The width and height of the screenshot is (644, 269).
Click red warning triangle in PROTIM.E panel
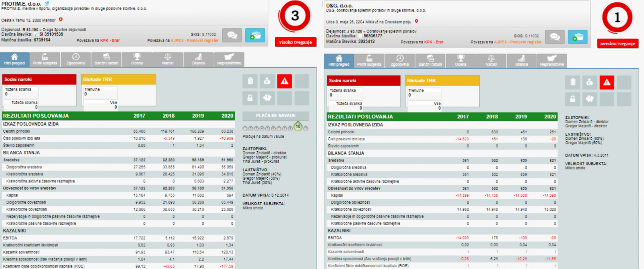tap(284, 81)
